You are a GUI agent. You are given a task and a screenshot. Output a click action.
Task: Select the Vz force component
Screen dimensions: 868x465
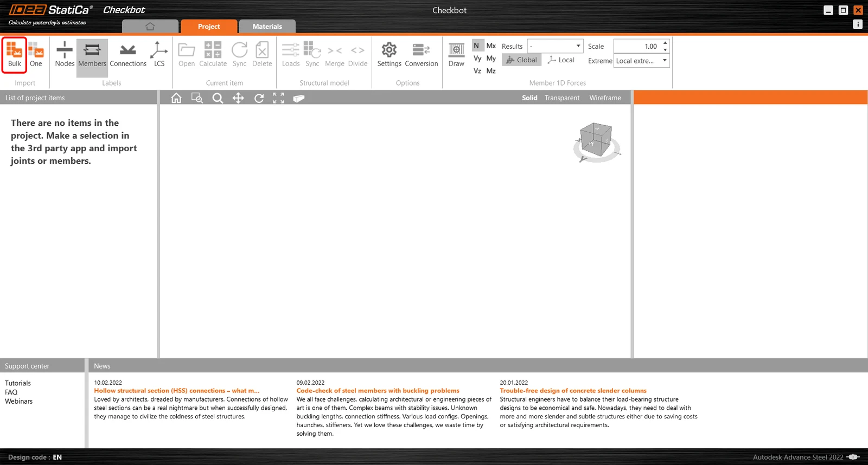click(x=477, y=71)
